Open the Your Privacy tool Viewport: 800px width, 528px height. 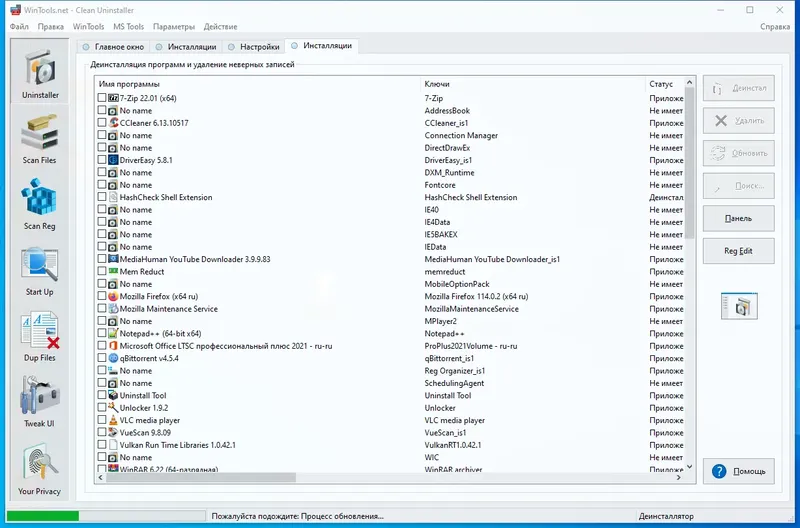39,469
